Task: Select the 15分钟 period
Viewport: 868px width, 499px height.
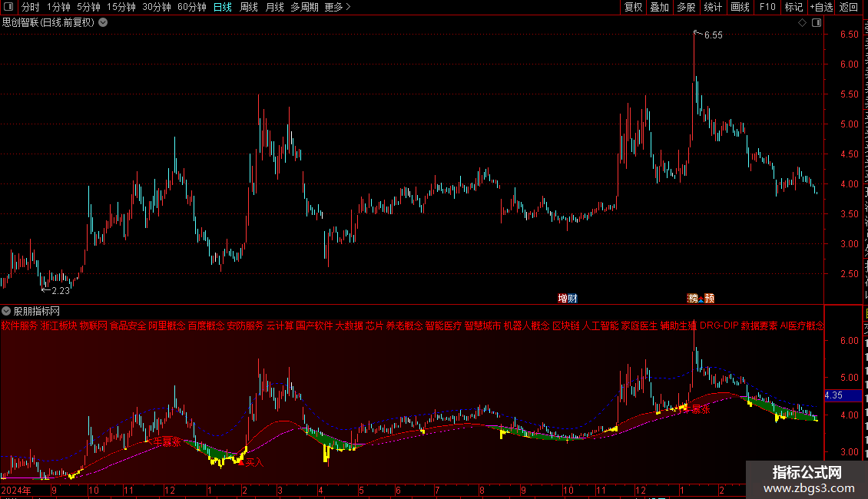Action: [x=121, y=7]
